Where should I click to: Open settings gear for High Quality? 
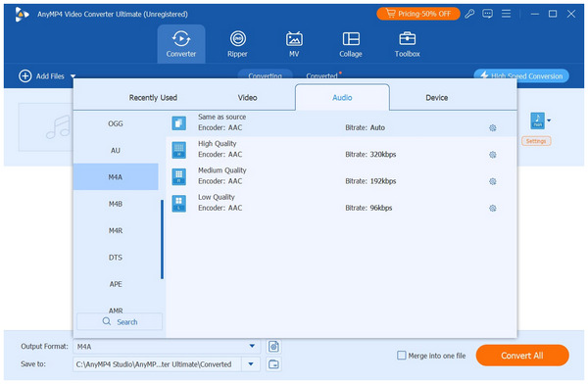493,155
